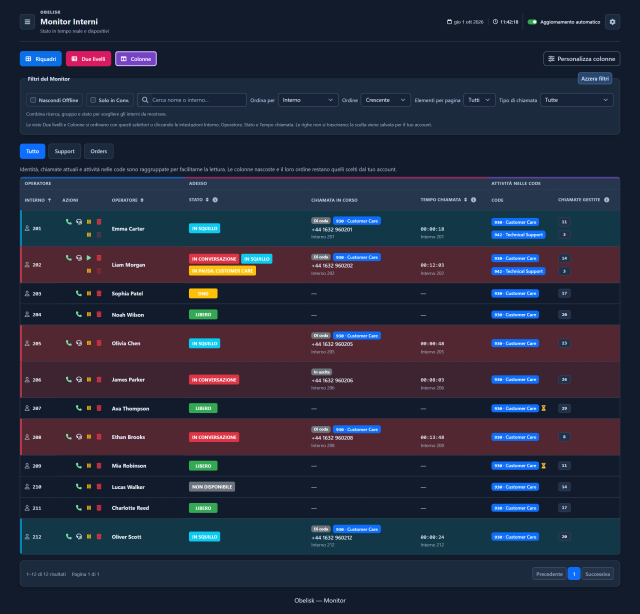Click the NON DISPONIBILE badge for Lucas Walker
640x614 pixels.
212,487
